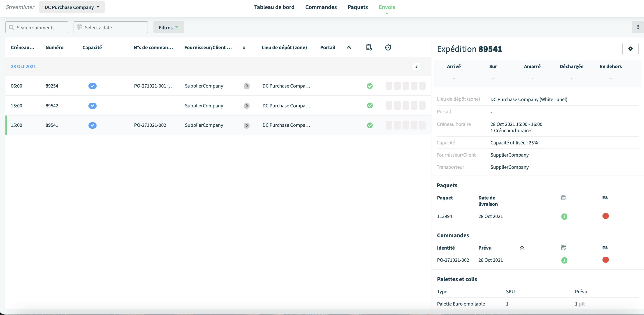
Task: Open the Filtres dropdown
Action: 168,27
